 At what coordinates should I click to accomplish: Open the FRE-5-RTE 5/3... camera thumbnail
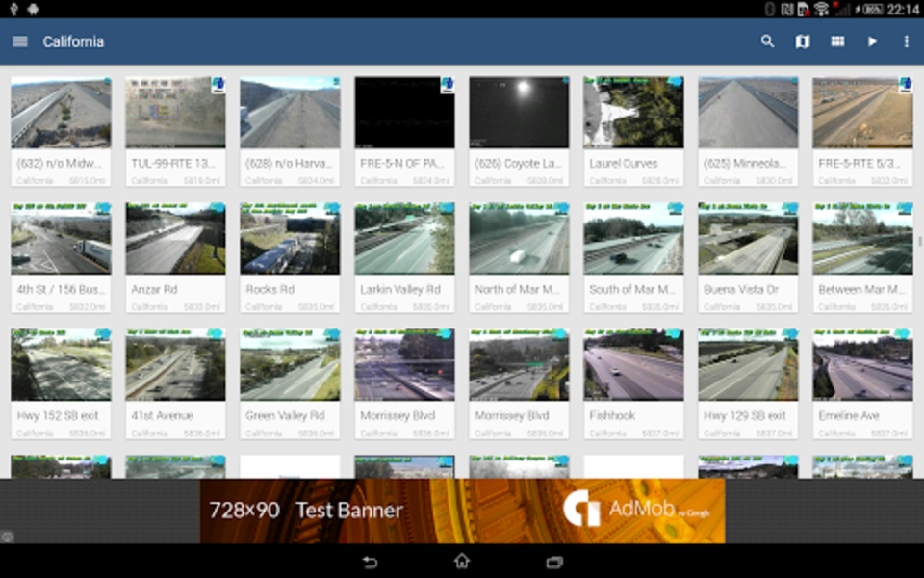[x=862, y=112]
